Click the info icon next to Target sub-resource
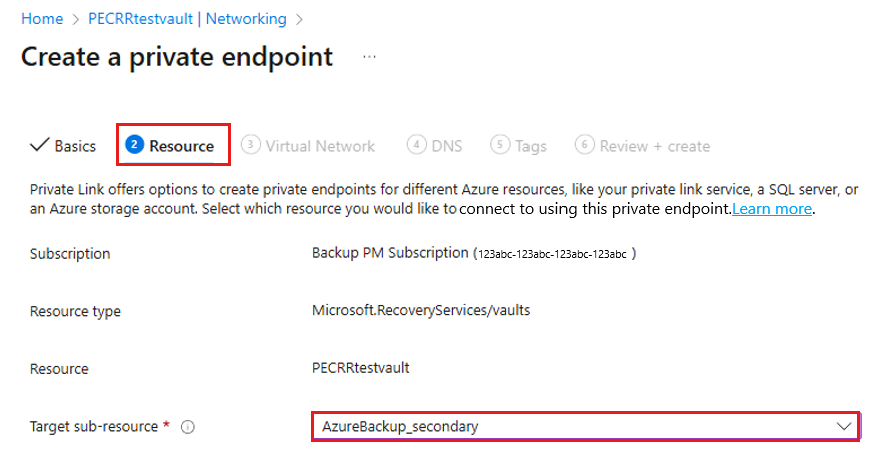The height and width of the screenshot is (454, 890). click(x=188, y=427)
